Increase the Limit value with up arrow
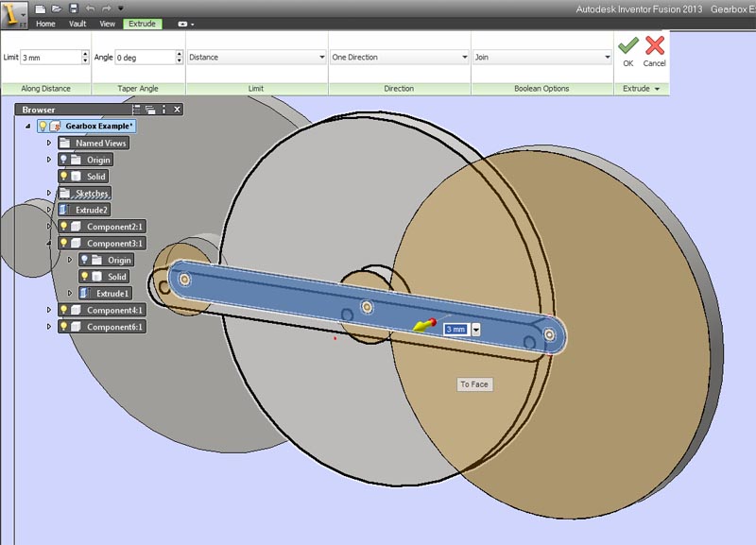The height and width of the screenshot is (545, 756). pyautogui.click(x=85, y=54)
